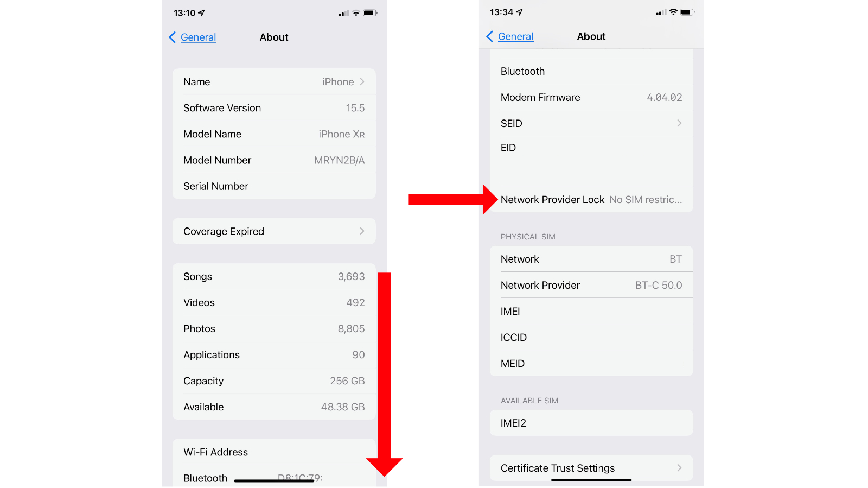Tap the battery icon in left status bar

(370, 13)
